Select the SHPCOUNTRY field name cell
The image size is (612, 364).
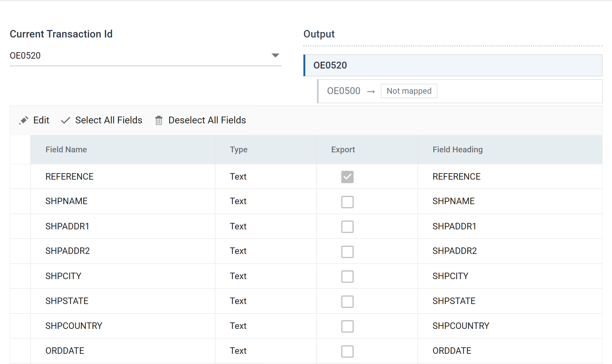coord(123,326)
